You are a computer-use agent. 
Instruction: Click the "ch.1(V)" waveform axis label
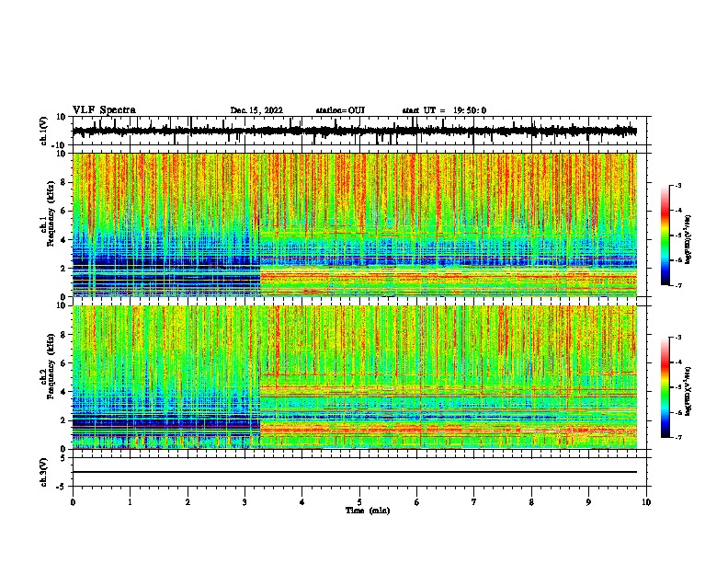click(x=44, y=131)
